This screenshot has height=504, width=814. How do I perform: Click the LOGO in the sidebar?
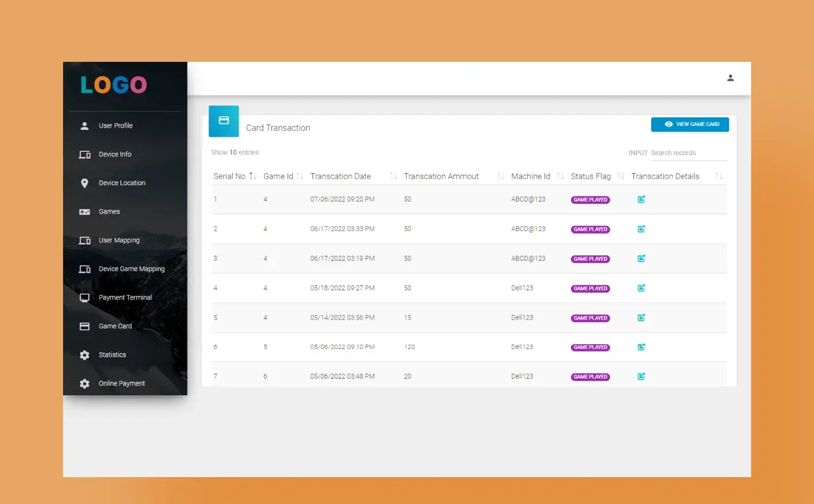tap(114, 85)
